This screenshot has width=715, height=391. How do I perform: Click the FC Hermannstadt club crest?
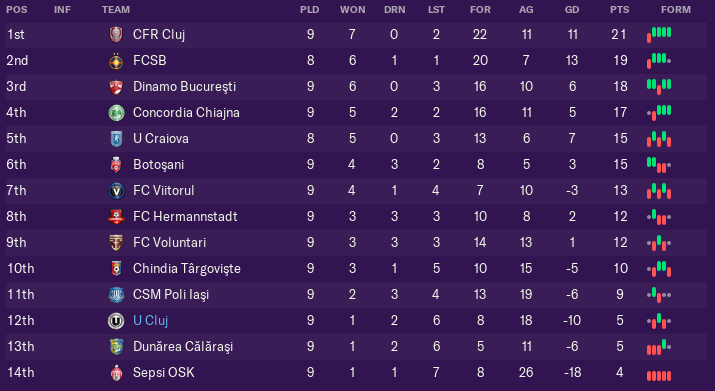pyautogui.click(x=116, y=217)
